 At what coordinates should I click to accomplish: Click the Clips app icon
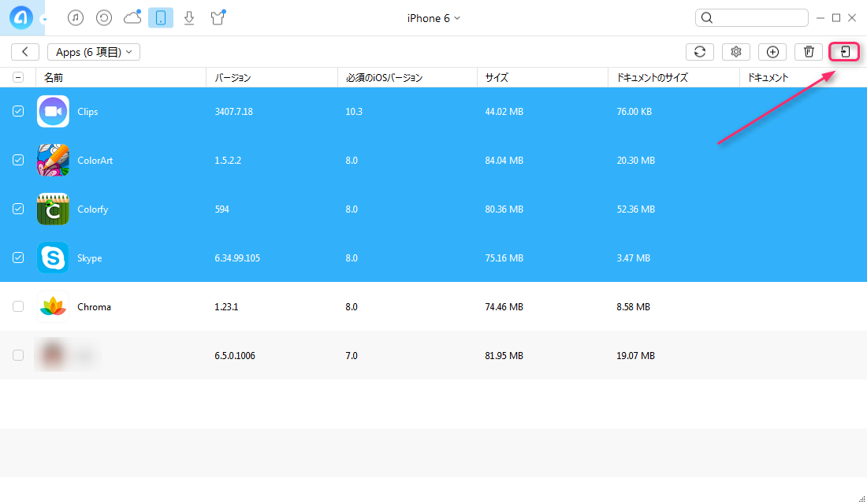[x=53, y=111]
